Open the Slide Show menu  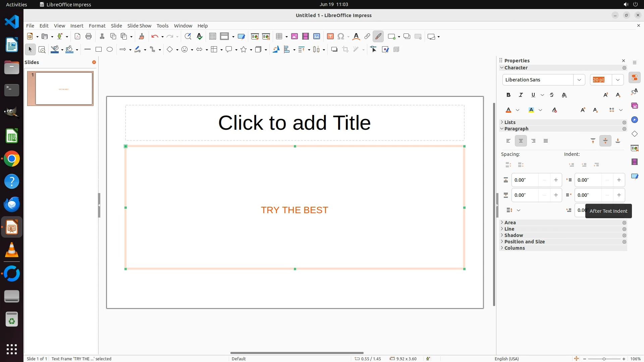tap(139, 25)
